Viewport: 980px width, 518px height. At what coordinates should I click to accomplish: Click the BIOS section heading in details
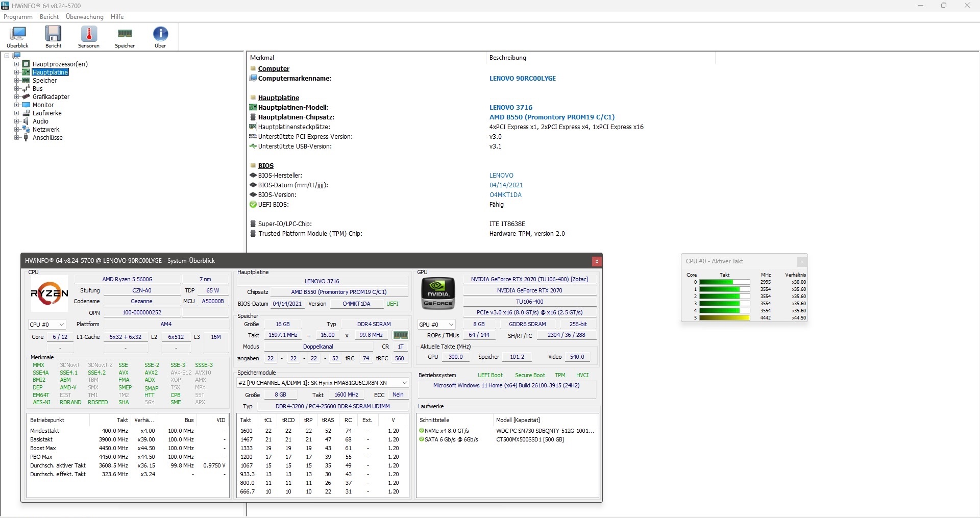pos(266,166)
